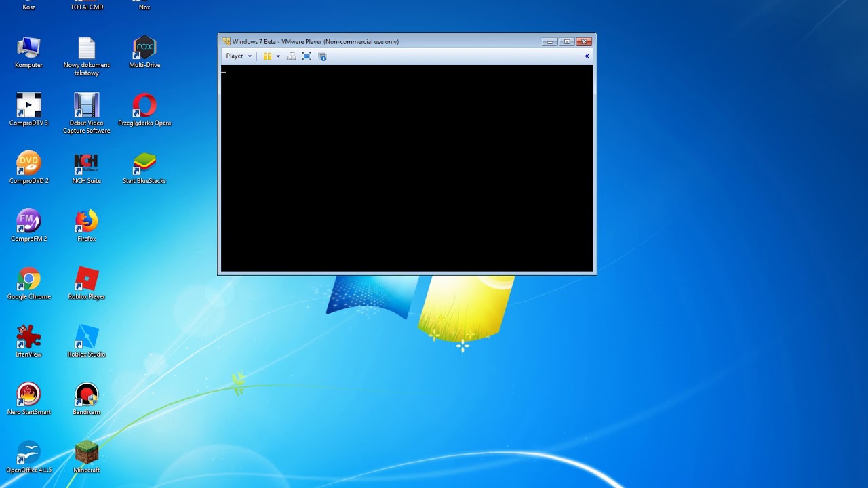Minimize the VMware Player window
This screenshot has height=488, width=868.
tap(550, 41)
